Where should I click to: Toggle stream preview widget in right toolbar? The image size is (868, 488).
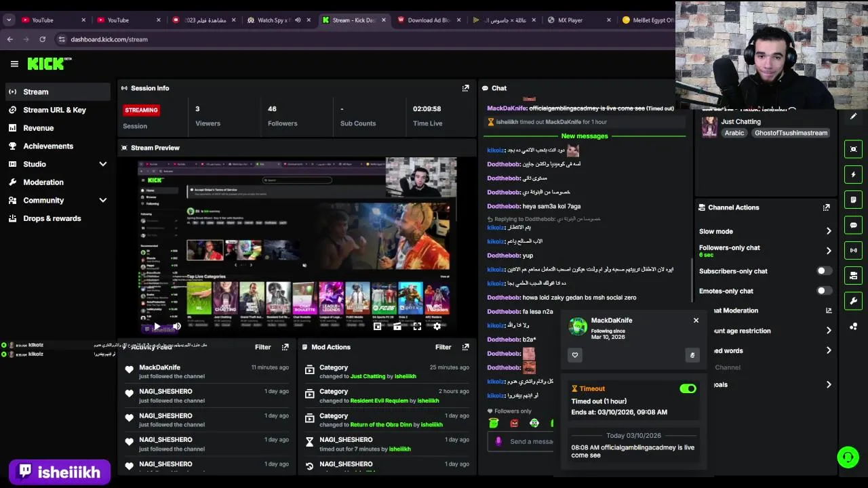click(x=853, y=149)
